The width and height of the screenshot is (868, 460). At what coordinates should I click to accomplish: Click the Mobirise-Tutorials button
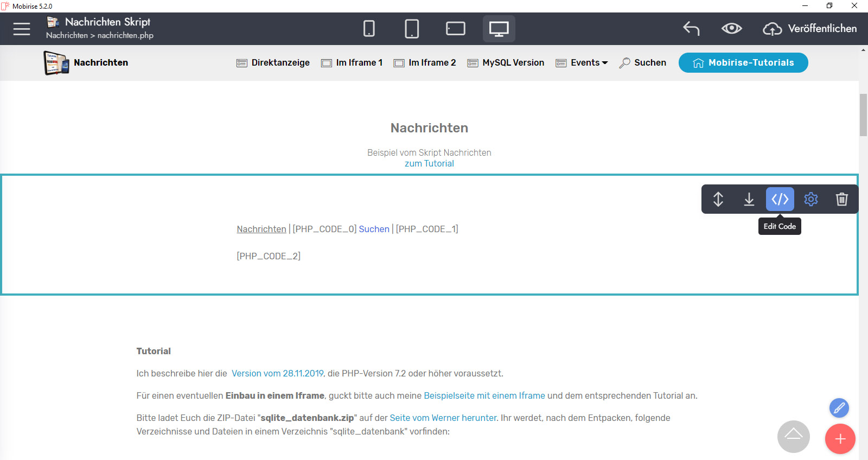pos(743,63)
